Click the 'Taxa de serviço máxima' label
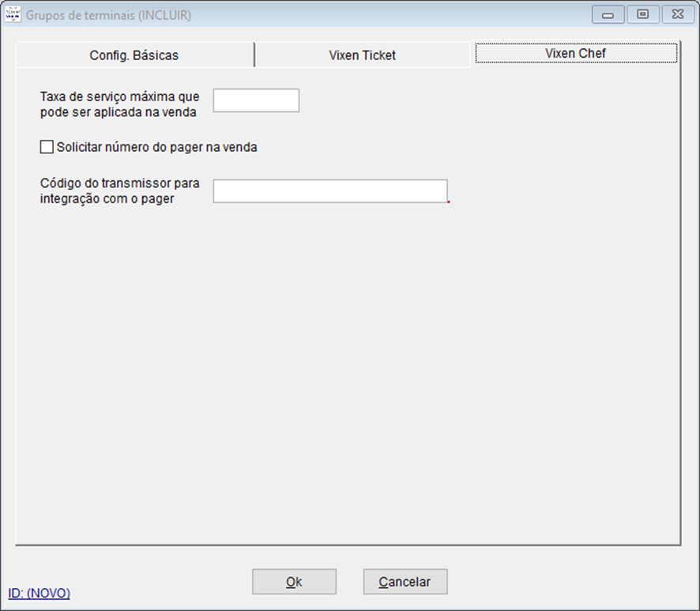The image size is (700, 611). click(119, 104)
